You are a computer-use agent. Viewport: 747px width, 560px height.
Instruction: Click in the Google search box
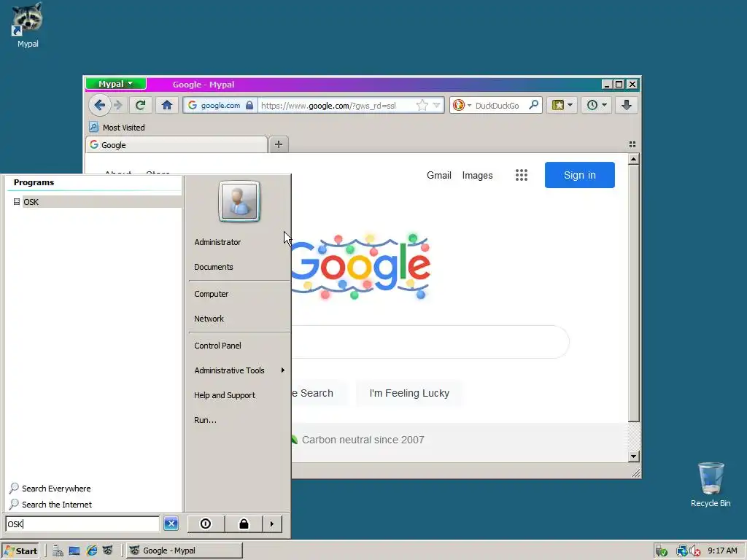pos(430,342)
